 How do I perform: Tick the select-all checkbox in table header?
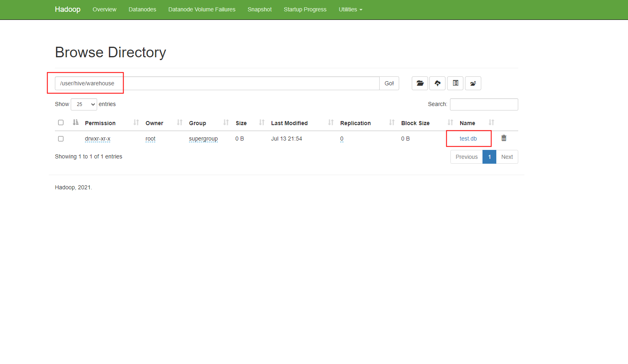pyautogui.click(x=61, y=122)
